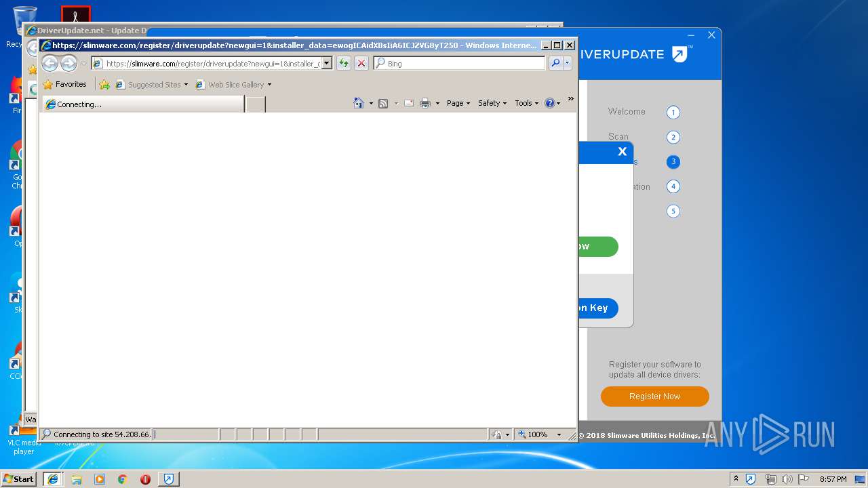
Task: Click the volume speaker tray icon
Action: 787,479
